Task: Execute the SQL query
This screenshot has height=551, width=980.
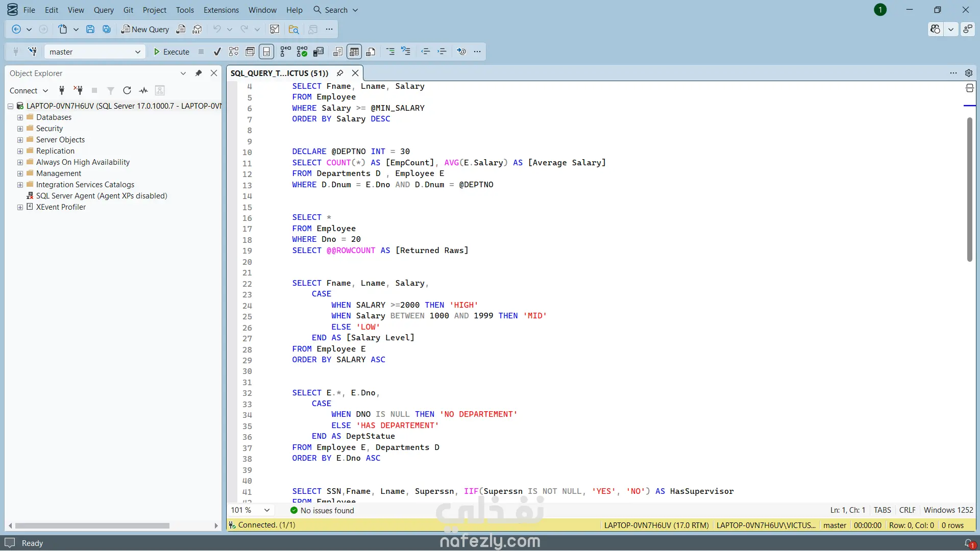Action: [x=171, y=52]
